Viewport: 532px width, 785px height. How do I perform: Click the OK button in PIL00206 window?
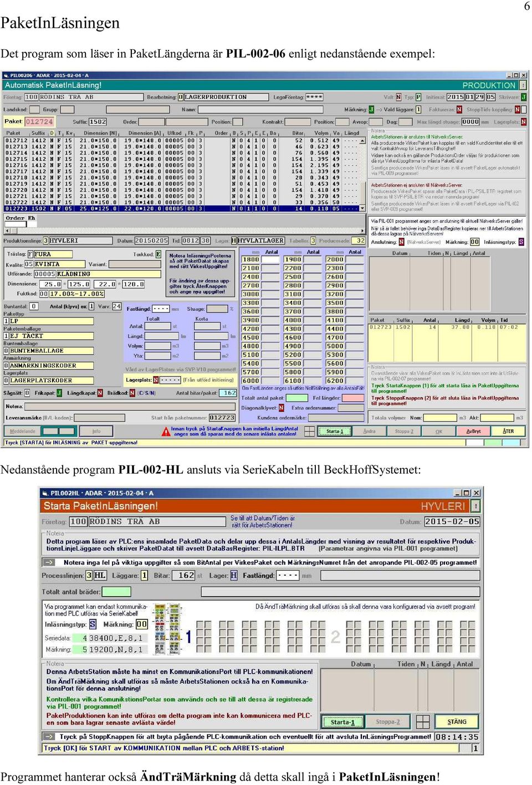(439, 431)
